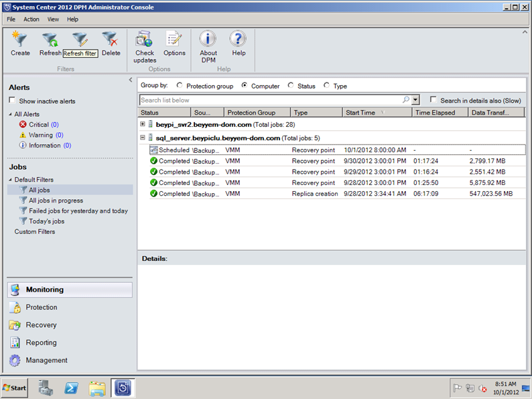Open the Action menu

(31, 19)
